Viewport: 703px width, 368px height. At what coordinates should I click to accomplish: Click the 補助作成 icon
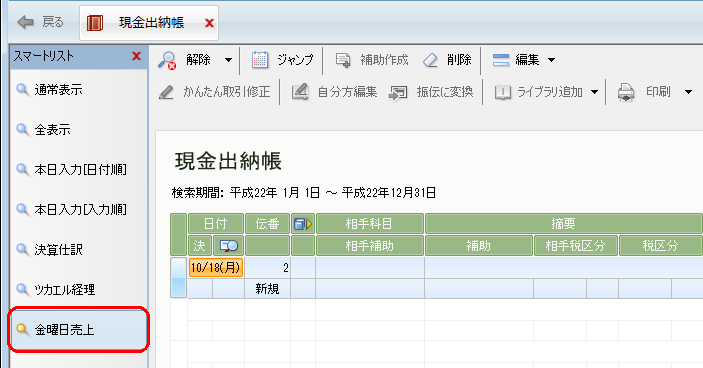point(343,60)
